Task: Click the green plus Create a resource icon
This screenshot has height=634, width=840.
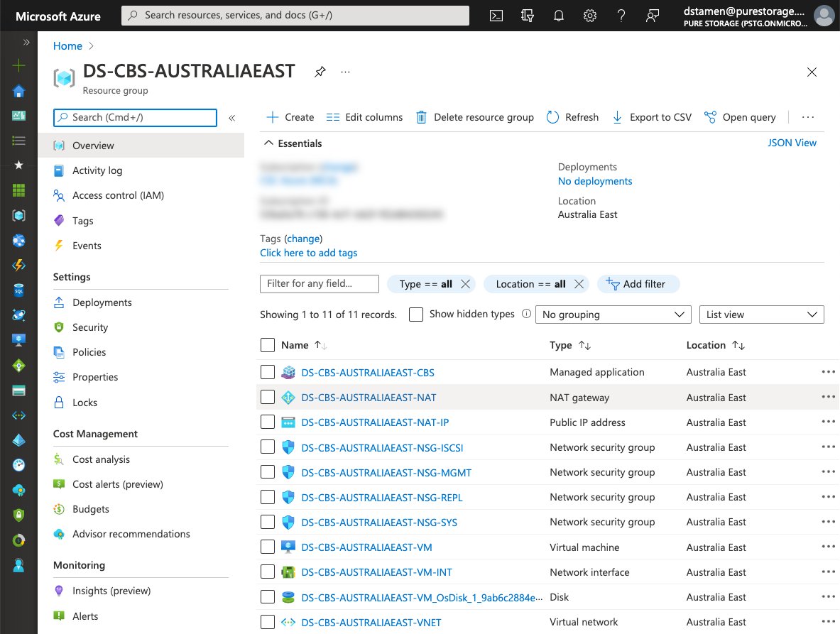Action: 18,65
